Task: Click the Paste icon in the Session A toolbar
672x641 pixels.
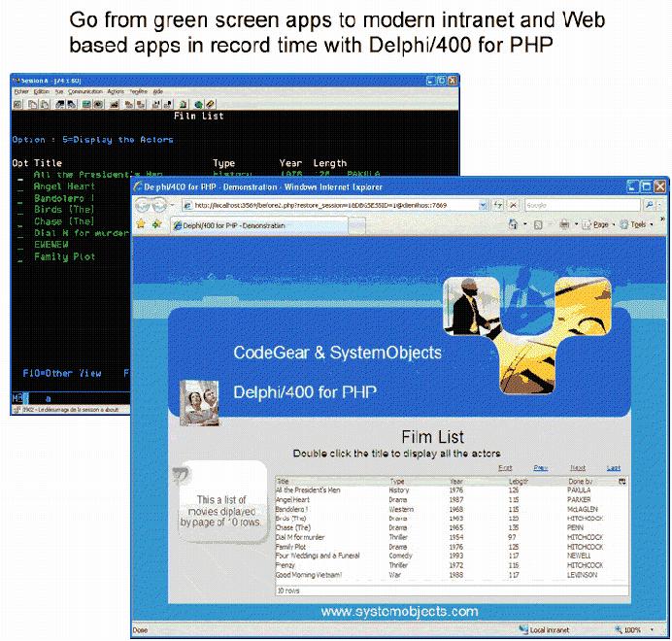Action: click(x=45, y=104)
